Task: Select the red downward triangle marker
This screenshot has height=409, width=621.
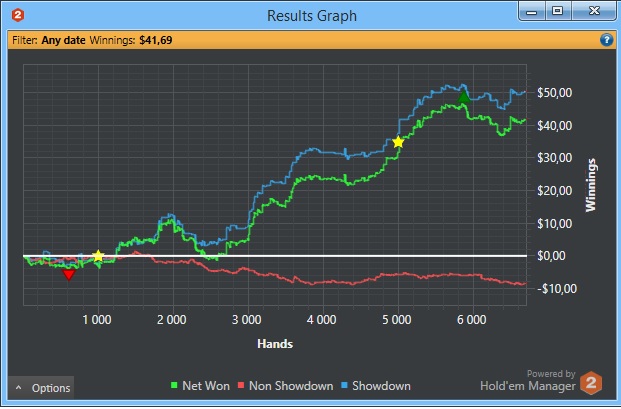Action: 69,274
